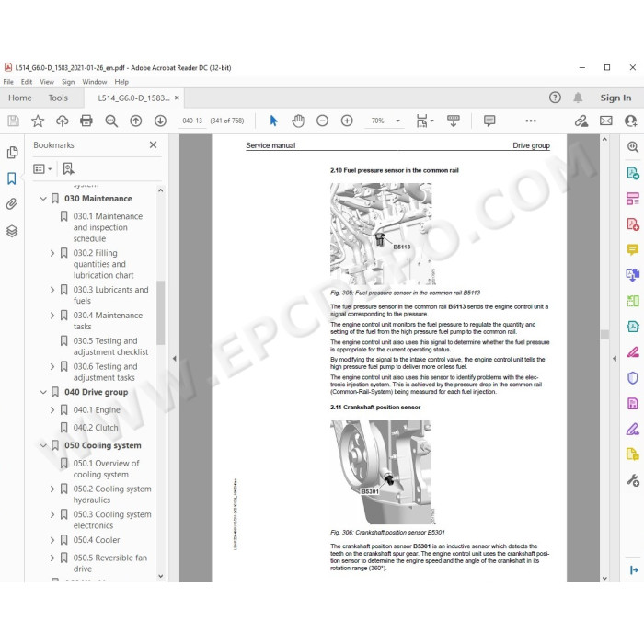Viewport: 644px width, 644px height.
Task: Open 030.5 Testing and adjustment checklist
Action: (x=110, y=346)
